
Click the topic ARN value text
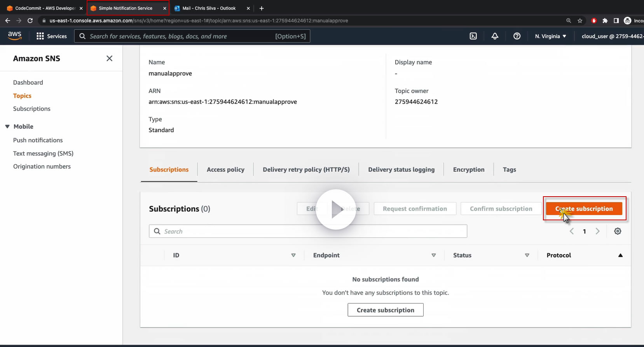223,102
